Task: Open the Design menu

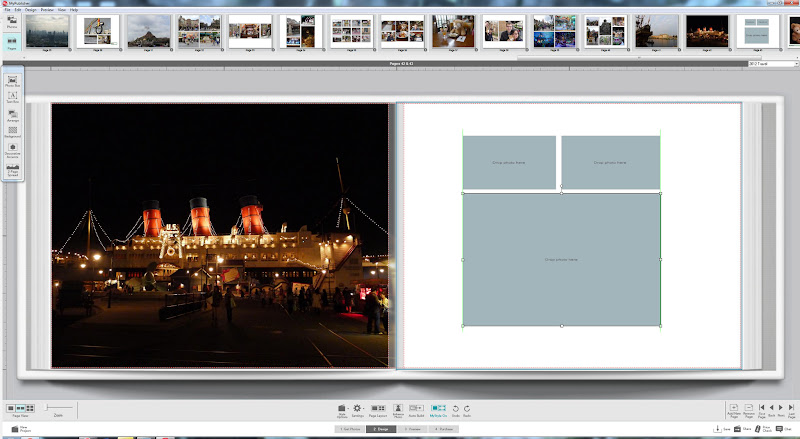Action: coord(31,10)
